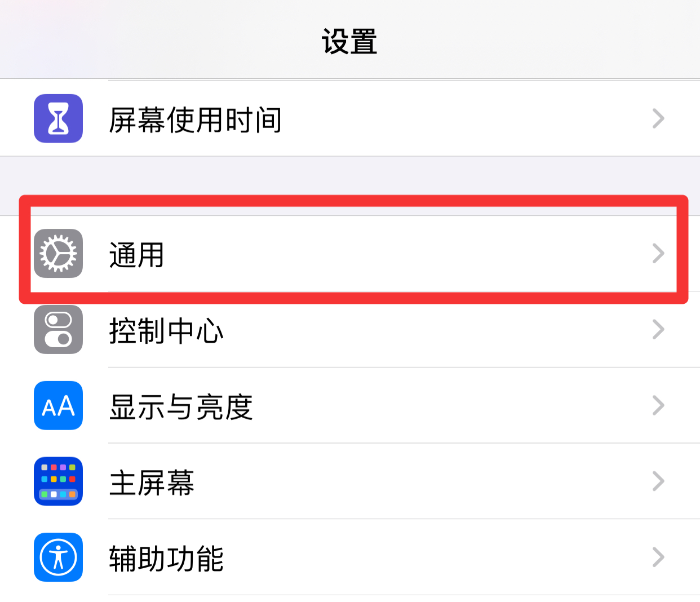The width and height of the screenshot is (700, 602).
Task: Open the 屏幕使用时间 settings row
Action: point(350,118)
